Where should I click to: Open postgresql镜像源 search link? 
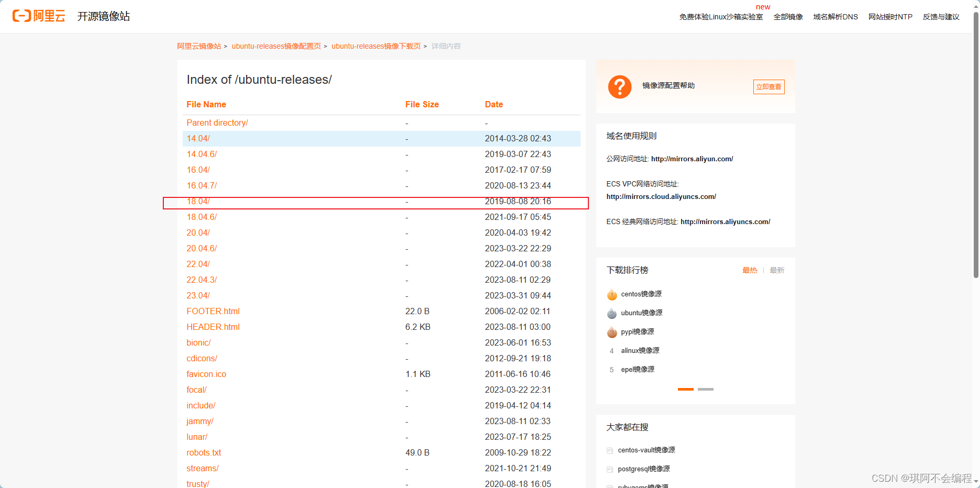644,469
